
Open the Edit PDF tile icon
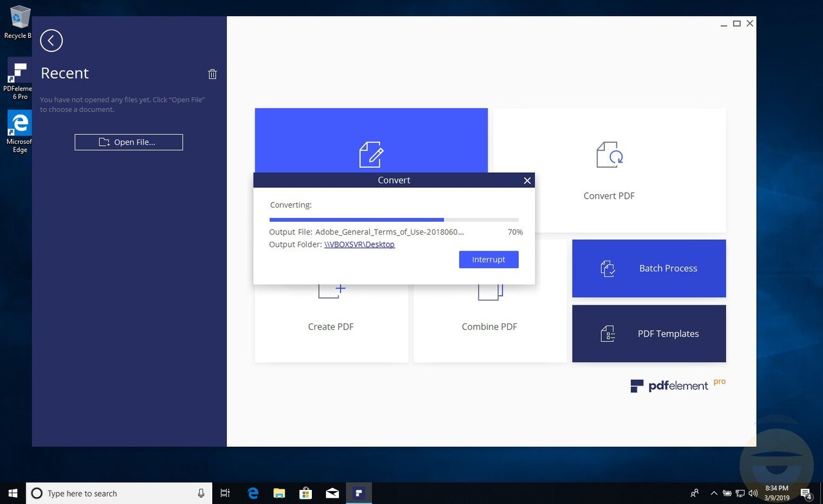tap(371, 154)
